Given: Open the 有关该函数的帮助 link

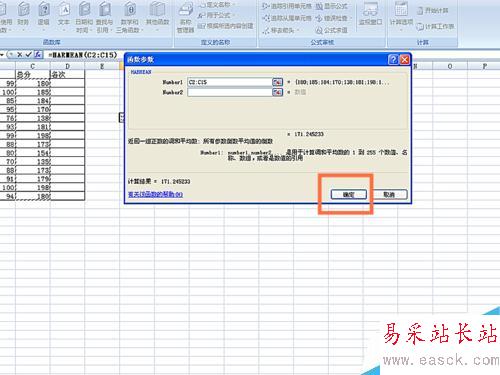Looking at the screenshot, I should tap(155, 194).
